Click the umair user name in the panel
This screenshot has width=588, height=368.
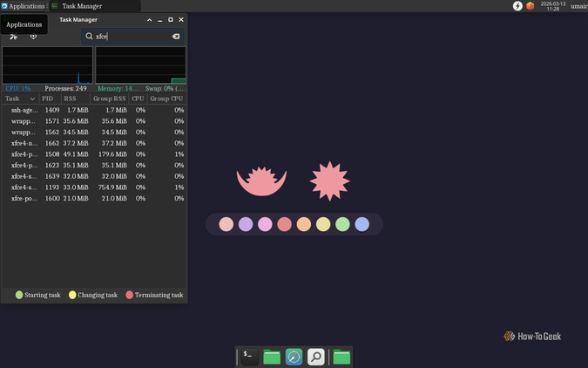[x=579, y=6]
